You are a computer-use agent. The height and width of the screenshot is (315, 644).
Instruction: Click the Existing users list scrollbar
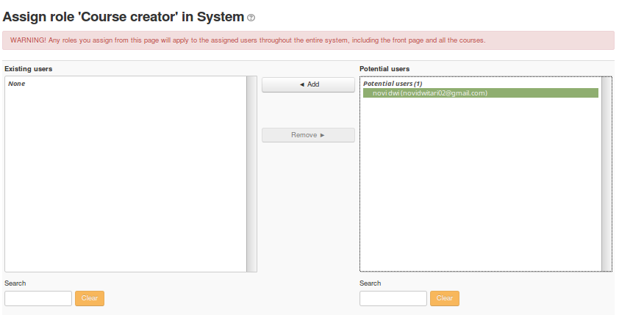251,173
